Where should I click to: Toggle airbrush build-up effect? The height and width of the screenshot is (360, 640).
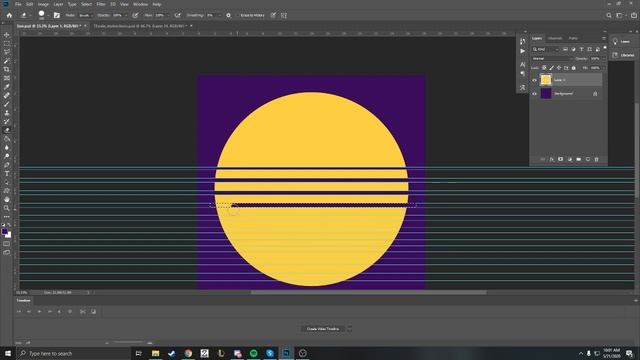click(178, 15)
